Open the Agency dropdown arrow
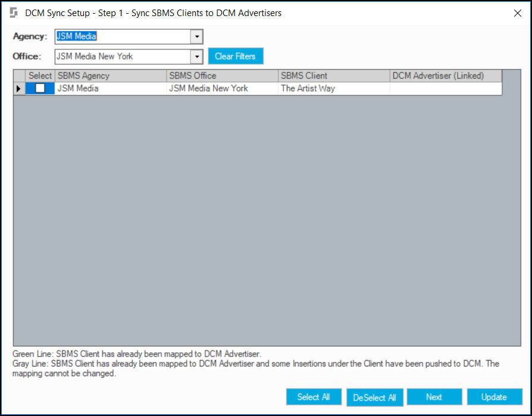The image size is (532, 416). point(197,36)
